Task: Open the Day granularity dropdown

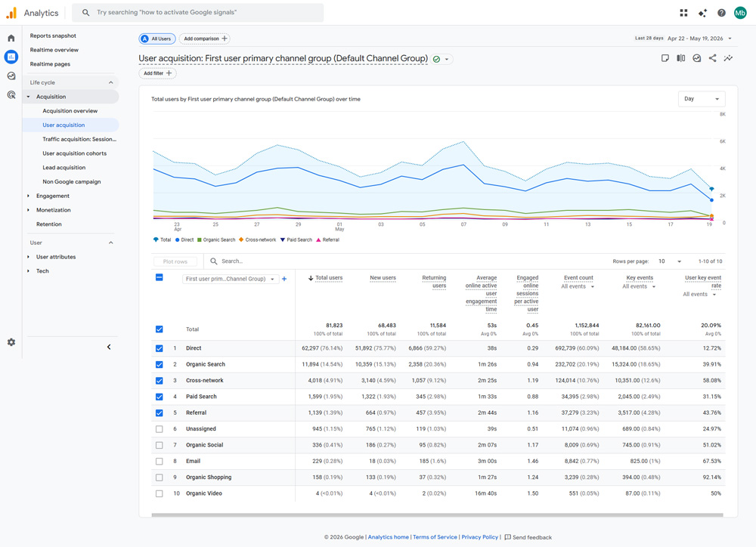Action: point(702,99)
